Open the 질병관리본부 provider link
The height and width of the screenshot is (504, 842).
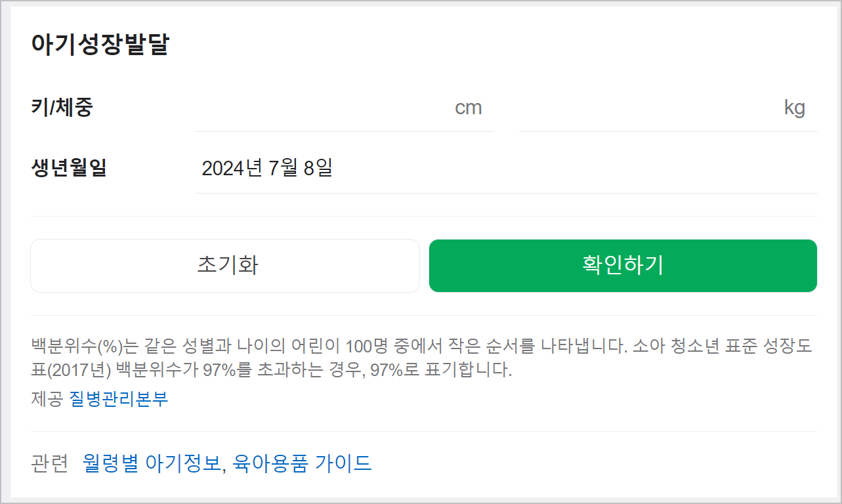coord(119,399)
